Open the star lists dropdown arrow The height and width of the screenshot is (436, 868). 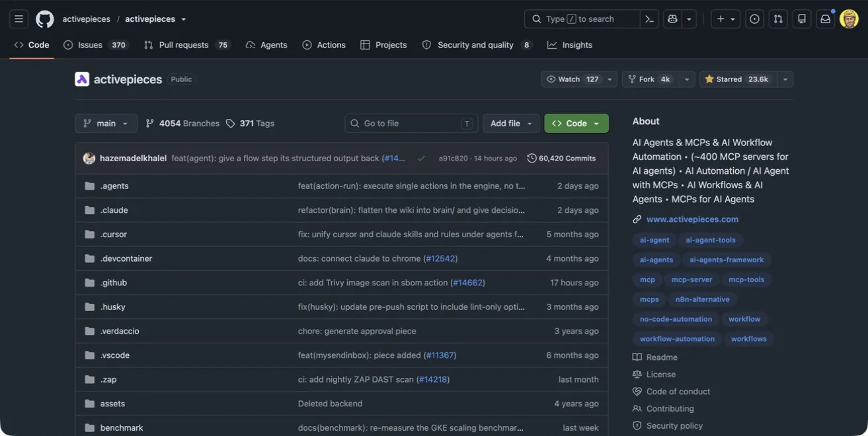point(785,79)
